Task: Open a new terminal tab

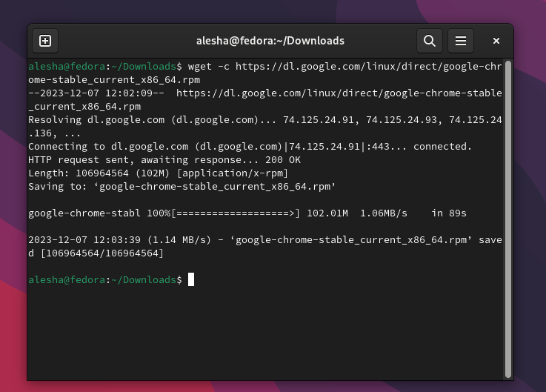Action: click(x=45, y=41)
